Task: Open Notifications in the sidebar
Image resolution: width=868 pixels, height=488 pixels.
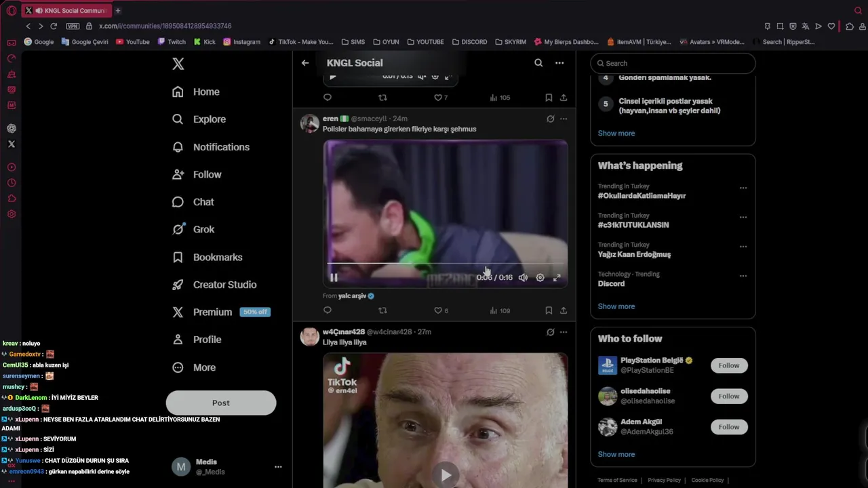Action: (211, 147)
